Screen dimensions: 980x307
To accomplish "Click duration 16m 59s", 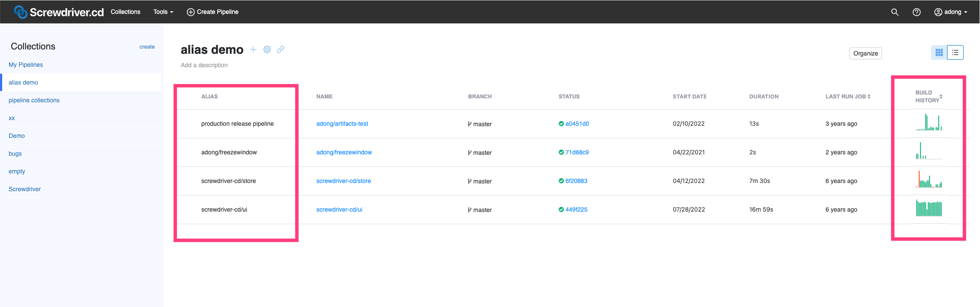I will (761, 209).
